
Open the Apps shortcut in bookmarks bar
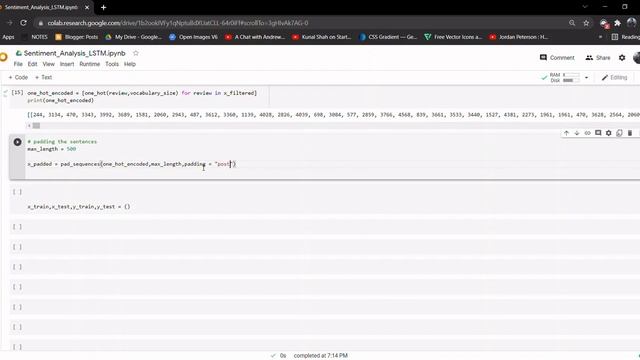coord(8,37)
